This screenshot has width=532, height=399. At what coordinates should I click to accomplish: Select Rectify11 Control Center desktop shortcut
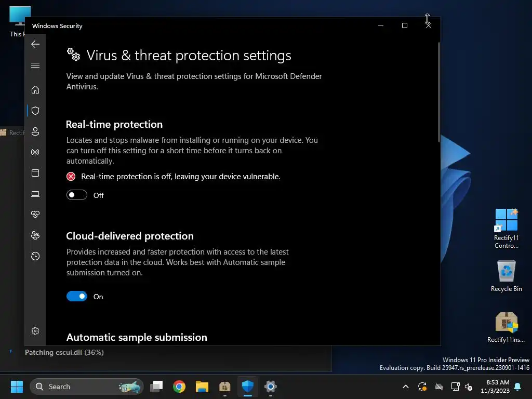(x=506, y=229)
